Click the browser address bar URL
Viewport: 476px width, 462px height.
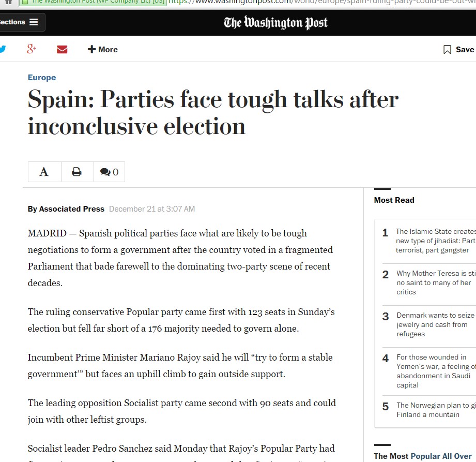(x=320, y=2)
